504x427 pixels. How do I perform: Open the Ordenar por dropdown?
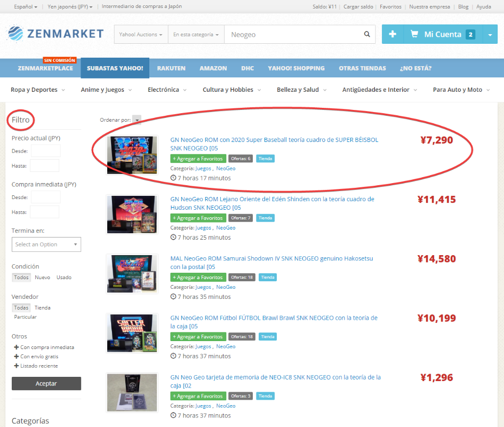coord(137,120)
